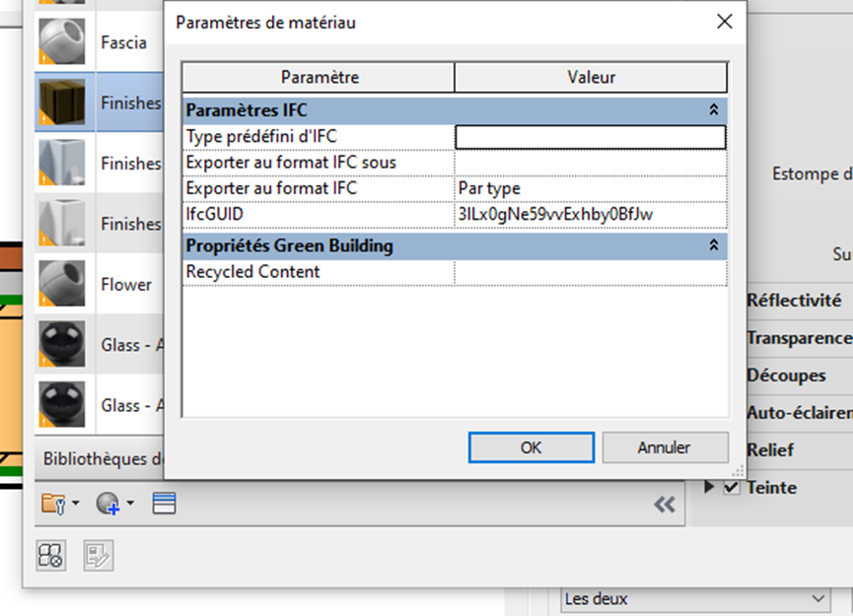Image resolution: width=853 pixels, height=616 pixels.
Task: Toggle the Teinte checkbox
Action: (732, 488)
